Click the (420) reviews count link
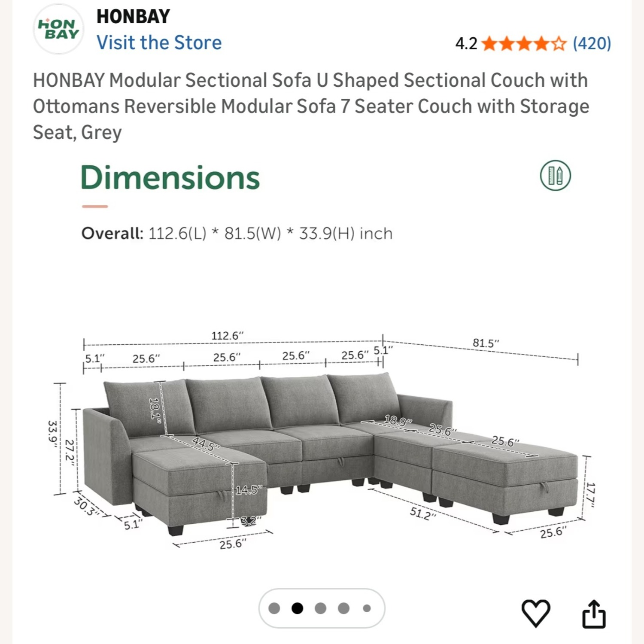This screenshot has width=644, height=644. click(592, 43)
